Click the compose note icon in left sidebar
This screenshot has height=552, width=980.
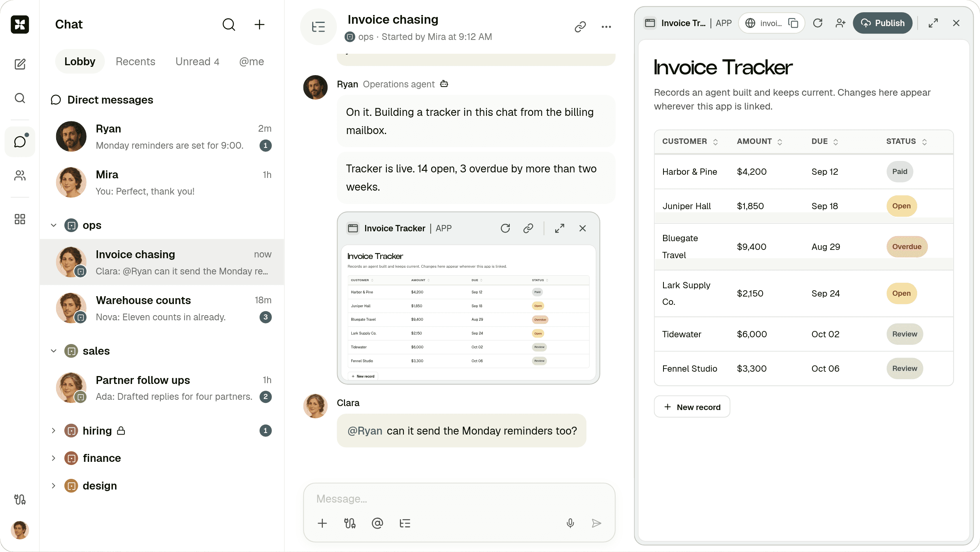[x=20, y=64]
